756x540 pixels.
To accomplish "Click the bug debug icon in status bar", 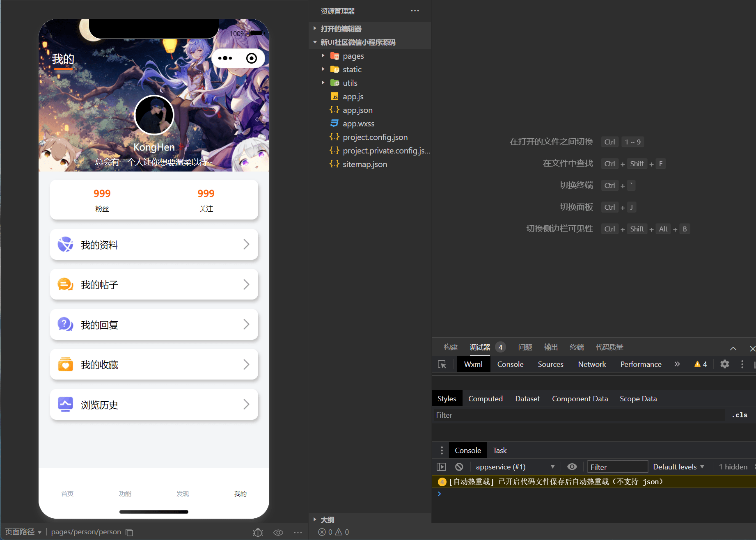I will coord(258,532).
